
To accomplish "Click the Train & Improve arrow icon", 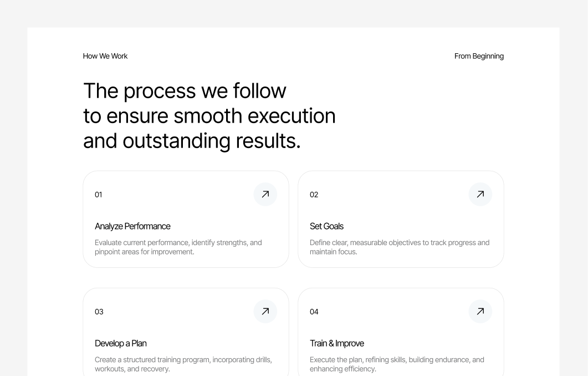I will [480, 311].
